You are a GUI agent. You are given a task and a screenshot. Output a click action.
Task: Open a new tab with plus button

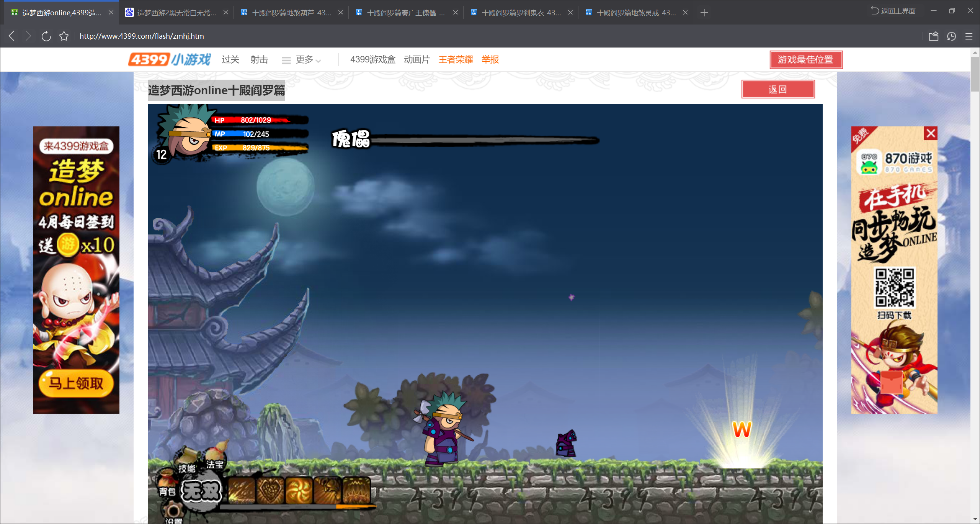tap(704, 13)
